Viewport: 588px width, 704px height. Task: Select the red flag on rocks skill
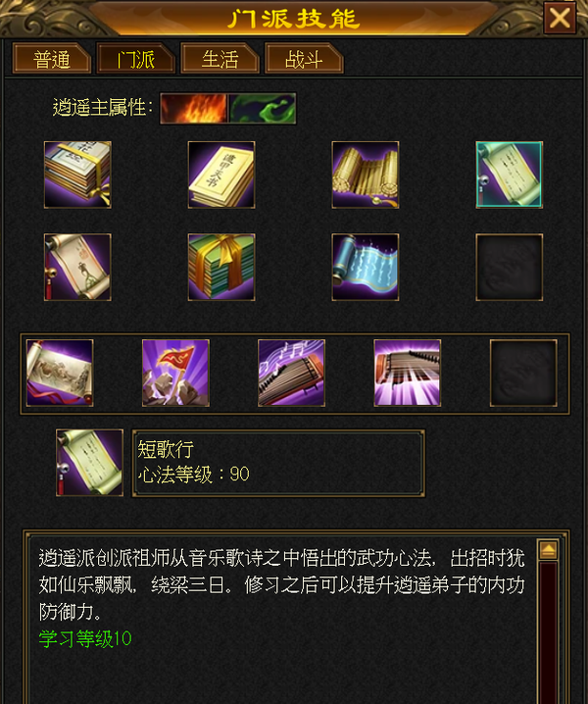coord(175,374)
